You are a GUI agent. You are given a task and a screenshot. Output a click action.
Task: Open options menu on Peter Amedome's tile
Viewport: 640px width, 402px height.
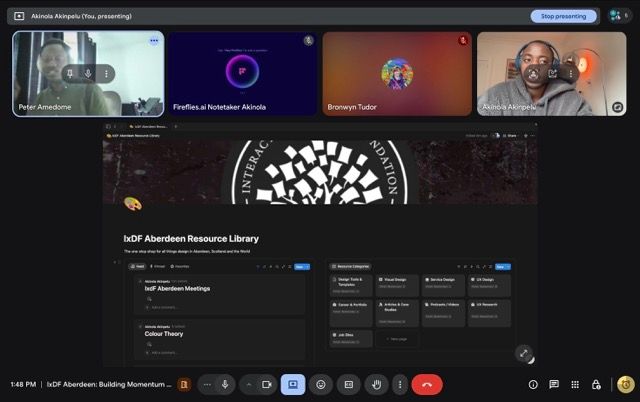[154, 41]
